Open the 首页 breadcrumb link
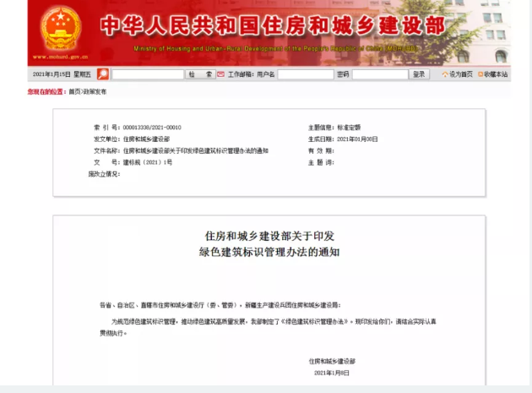532x393 pixels. [74, 92]
